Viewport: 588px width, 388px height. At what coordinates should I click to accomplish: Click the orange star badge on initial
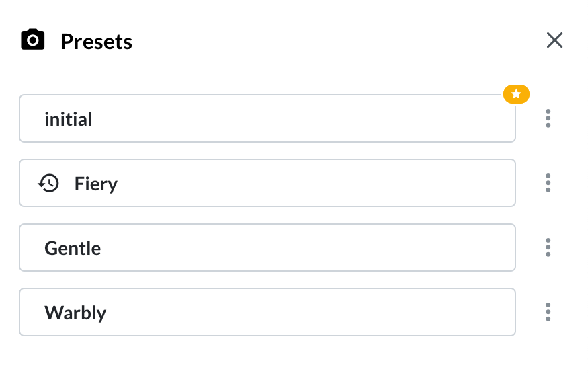(x=516, y=94)
